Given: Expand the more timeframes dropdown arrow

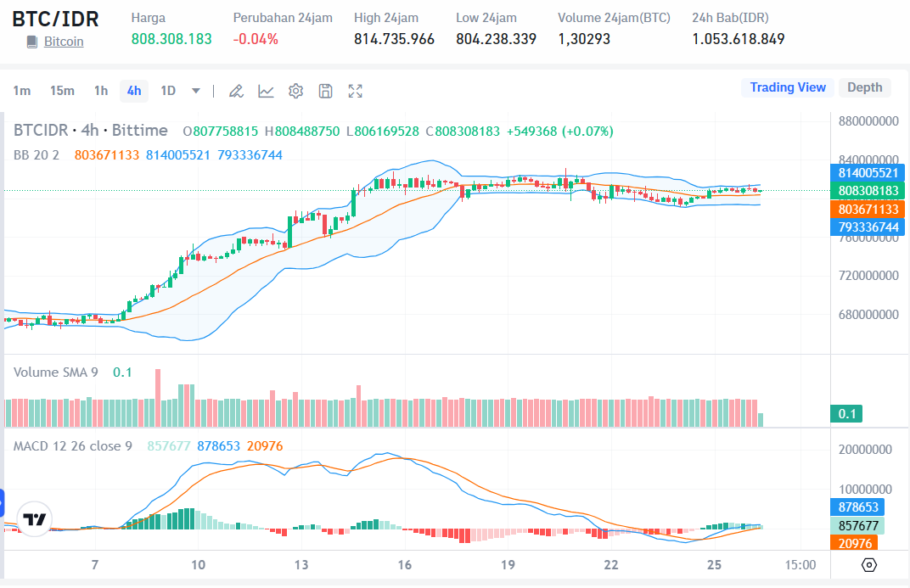Looking at the screenshot, I should coord(196,91).
